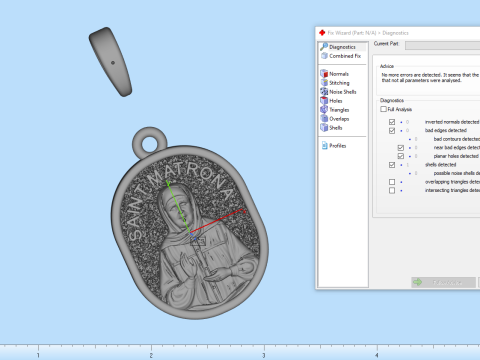Open the Combined Fix page
Screen dimensions: 480x360
coord(342,56)
